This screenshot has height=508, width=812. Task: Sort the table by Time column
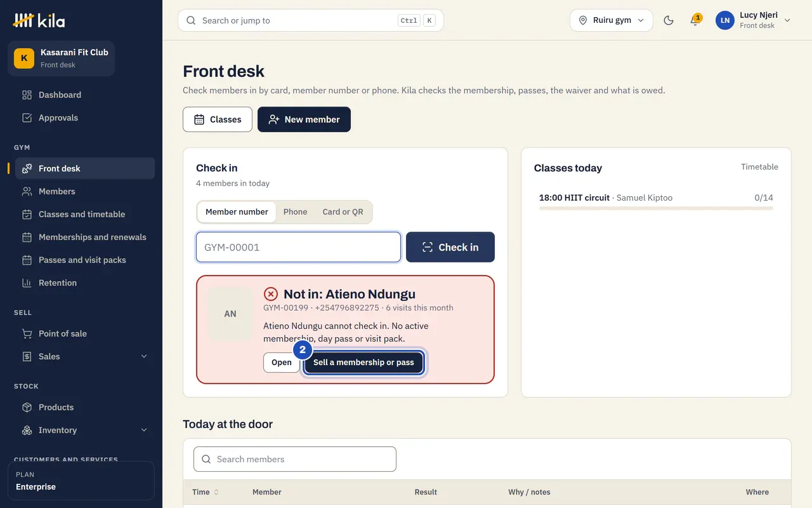(206, 492)
